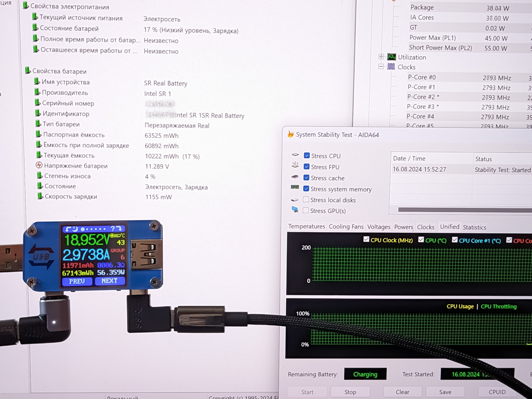Expand the Utilization tree node
The height and width of the screenshot is (399, 532).
coord(381,57)
